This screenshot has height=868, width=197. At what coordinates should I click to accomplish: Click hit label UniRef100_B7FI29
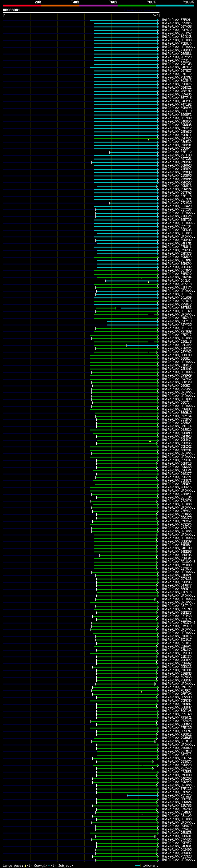[177, 789]
